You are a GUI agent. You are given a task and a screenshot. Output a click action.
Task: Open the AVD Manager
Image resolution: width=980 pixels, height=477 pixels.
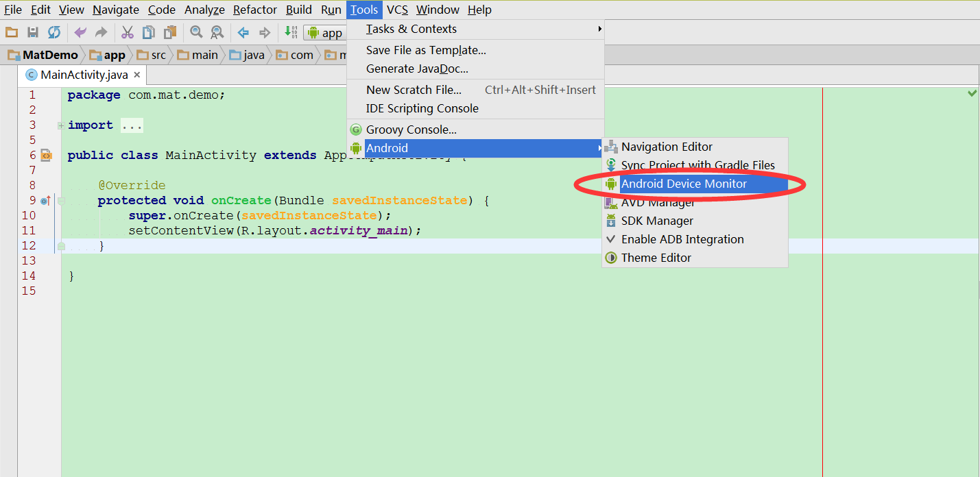695,202
